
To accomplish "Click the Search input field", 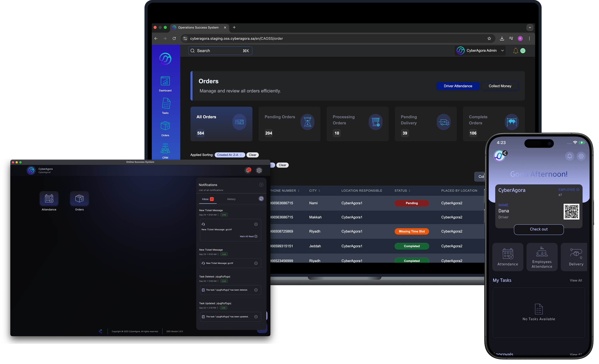I will pos(220,51).
